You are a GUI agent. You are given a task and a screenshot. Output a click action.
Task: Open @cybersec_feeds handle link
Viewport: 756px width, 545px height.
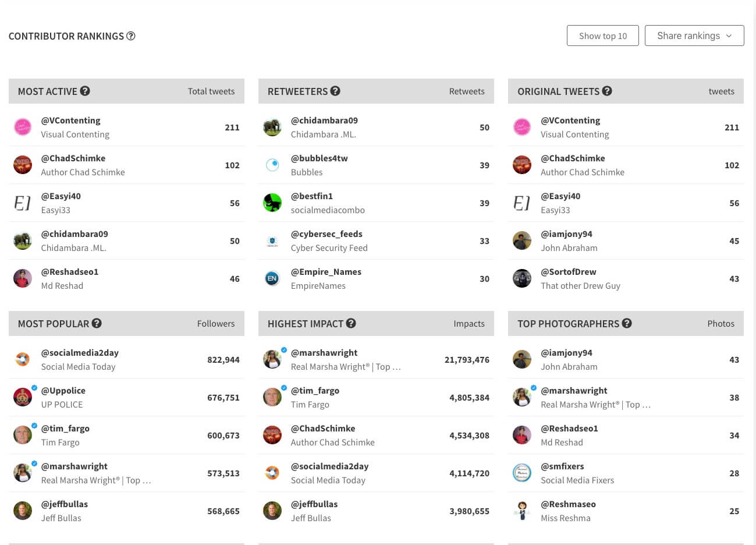point(326,234)
